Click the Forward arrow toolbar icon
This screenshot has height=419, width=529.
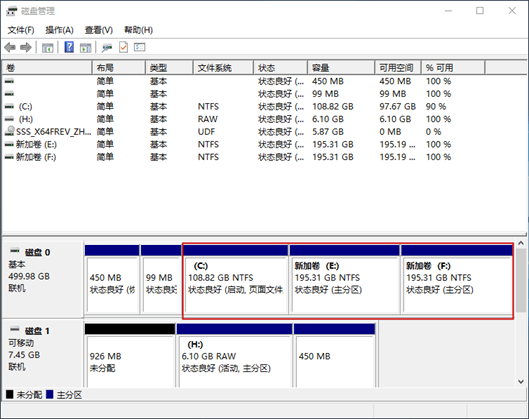26,48
